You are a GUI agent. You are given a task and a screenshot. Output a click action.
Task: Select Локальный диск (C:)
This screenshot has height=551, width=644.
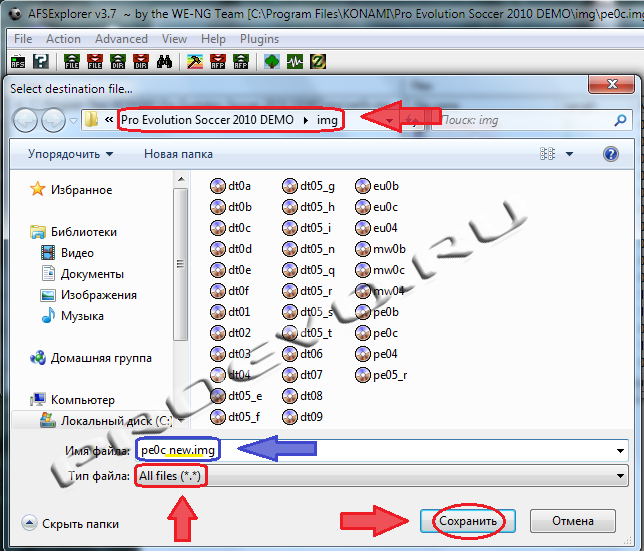coord(106,420)
